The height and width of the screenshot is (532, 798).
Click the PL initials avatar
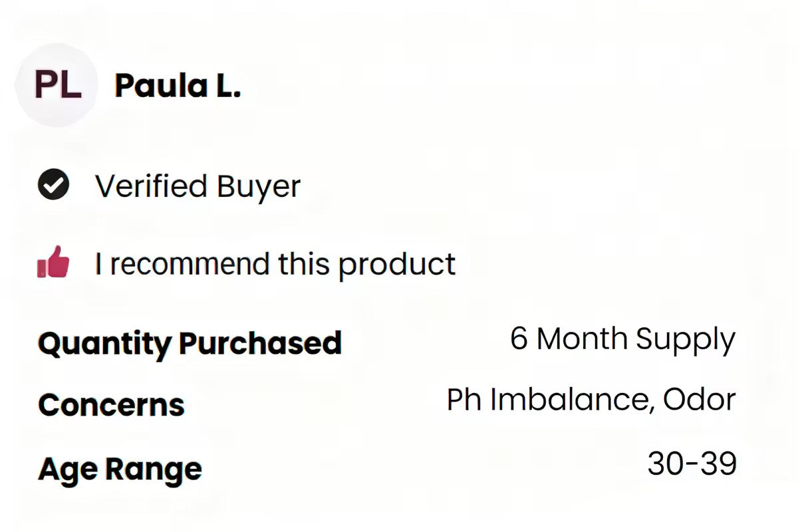point(57,86)
